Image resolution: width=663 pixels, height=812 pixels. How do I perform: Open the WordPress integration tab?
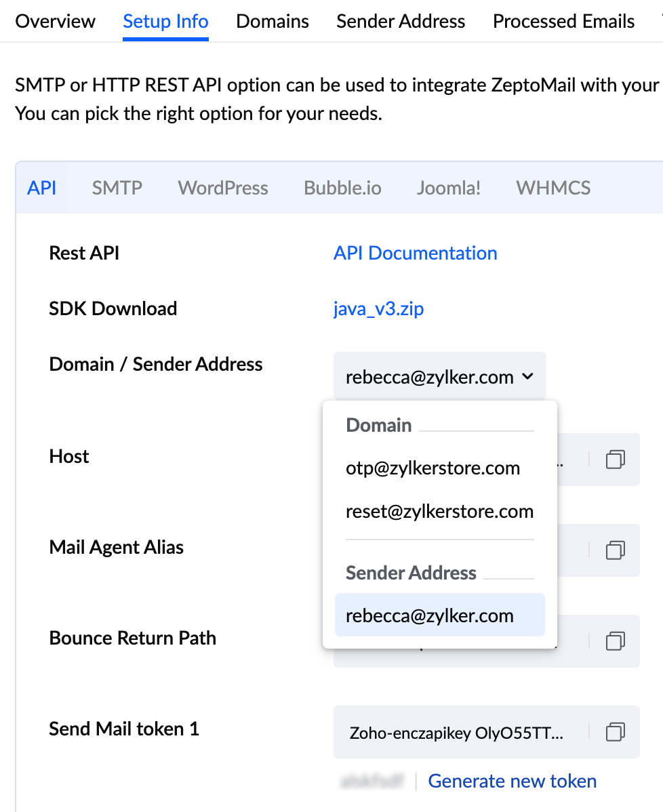[223, 188]
